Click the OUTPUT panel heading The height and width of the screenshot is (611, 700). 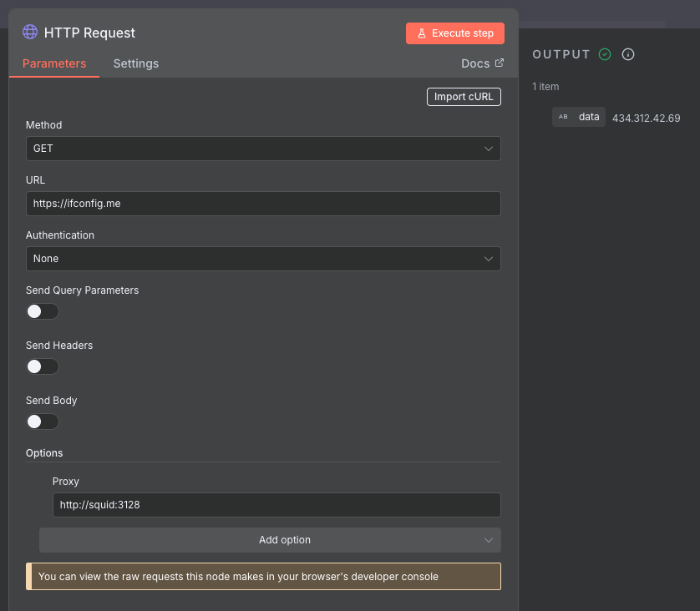pyautogui.click(x=561, y=54)
